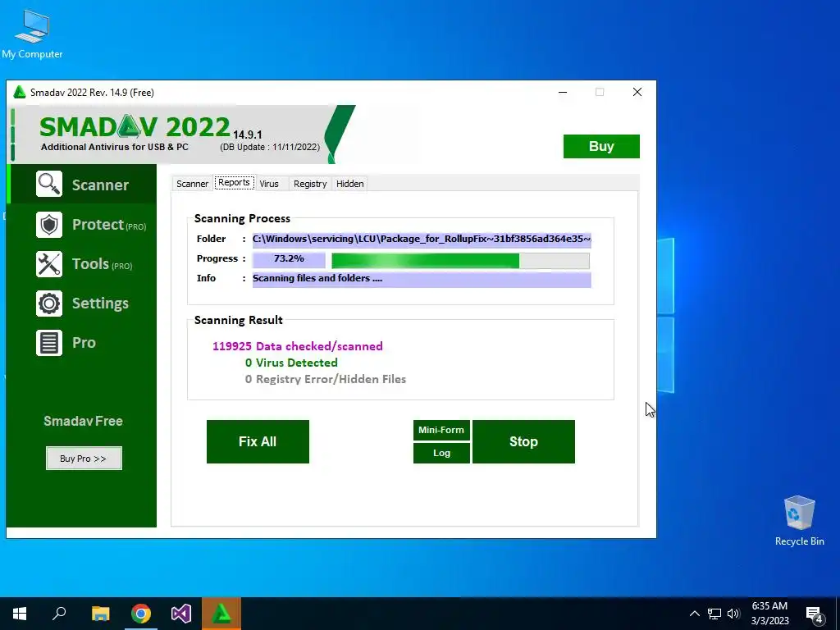This screenshot has width=840, height=630.
Task: Open Visual Studio from the taskbar
Action: [181, 614]
